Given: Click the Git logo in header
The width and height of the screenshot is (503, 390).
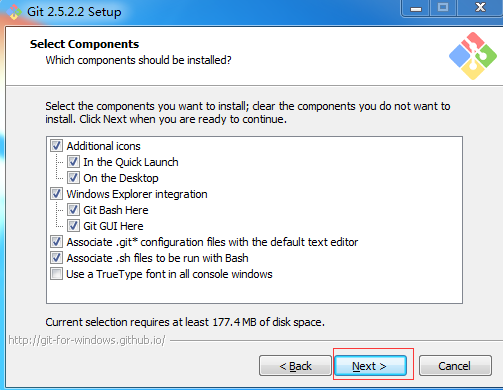Looking at the screenshot, I should coord(473,56).
